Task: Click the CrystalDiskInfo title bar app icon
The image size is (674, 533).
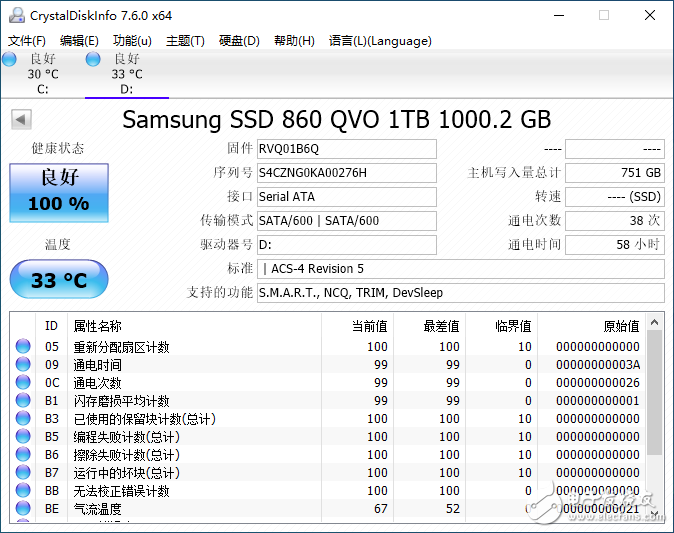Action: point(17,15)
